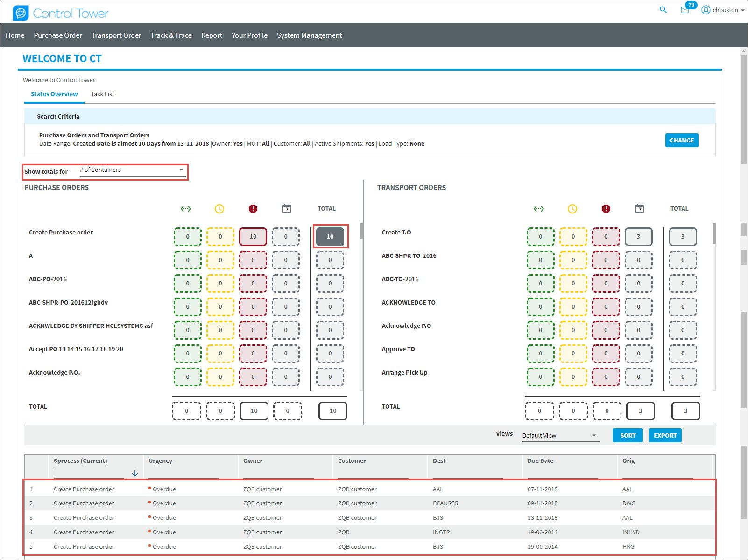Viewport: 748px width, 560px height.
Task: Click total count 10 for Create Purchase order
Action: pyautogui.click(x=330, y=237)
